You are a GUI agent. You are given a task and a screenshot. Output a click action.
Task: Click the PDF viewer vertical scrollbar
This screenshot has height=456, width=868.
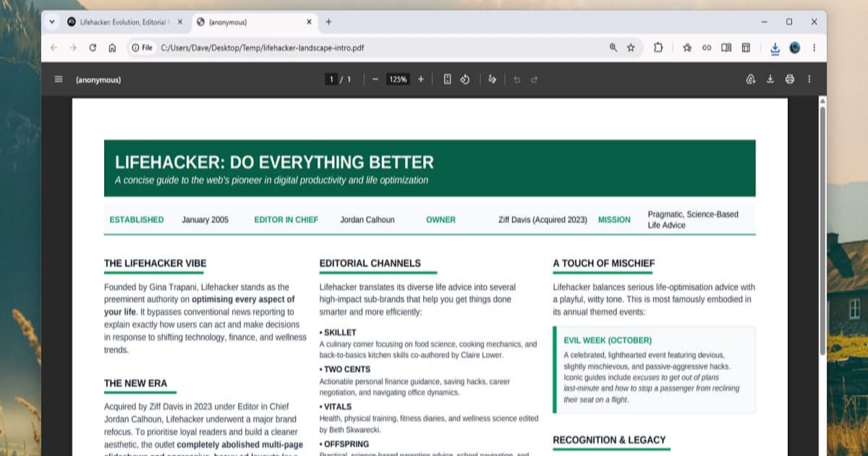click(x=822, y=232)
